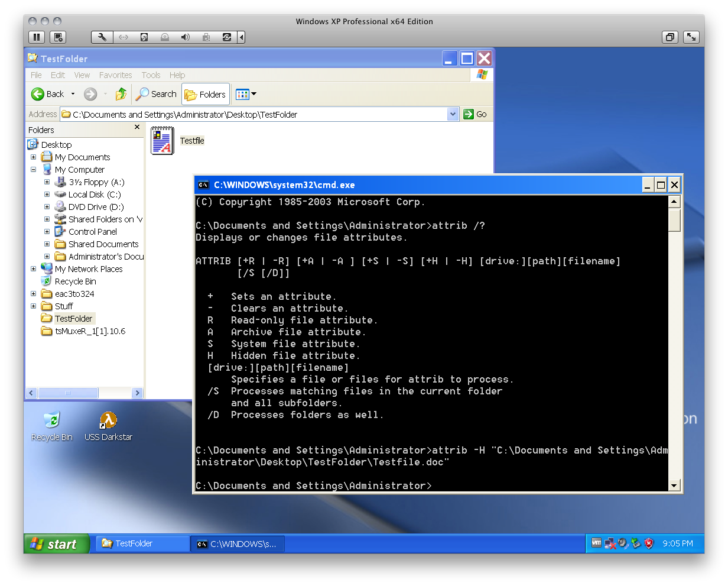Open virtual machine settings wrench

coord(102,37)
